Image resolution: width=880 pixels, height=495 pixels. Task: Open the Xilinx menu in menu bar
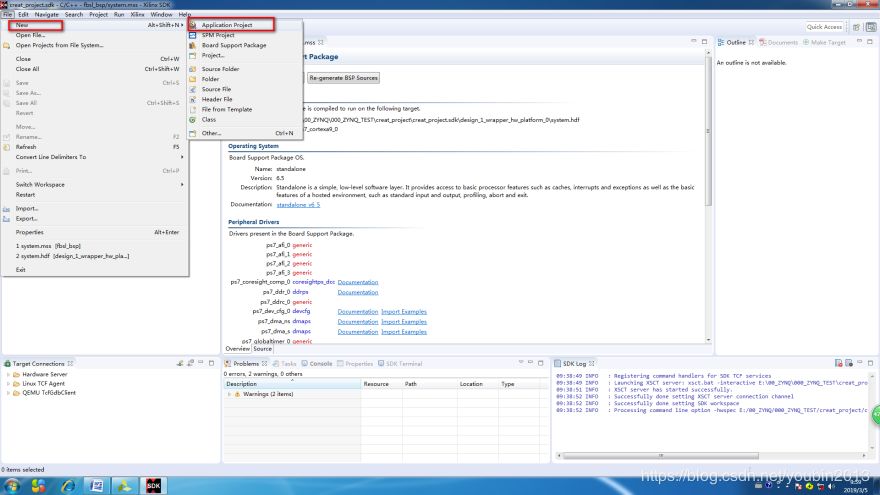pos(138,14)
